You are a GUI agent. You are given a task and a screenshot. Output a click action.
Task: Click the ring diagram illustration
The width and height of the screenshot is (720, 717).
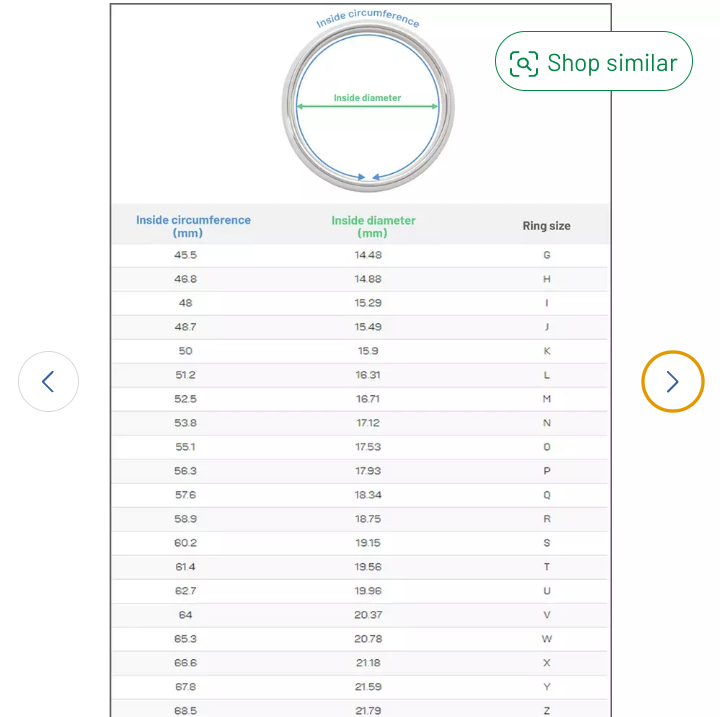point(368,103)
